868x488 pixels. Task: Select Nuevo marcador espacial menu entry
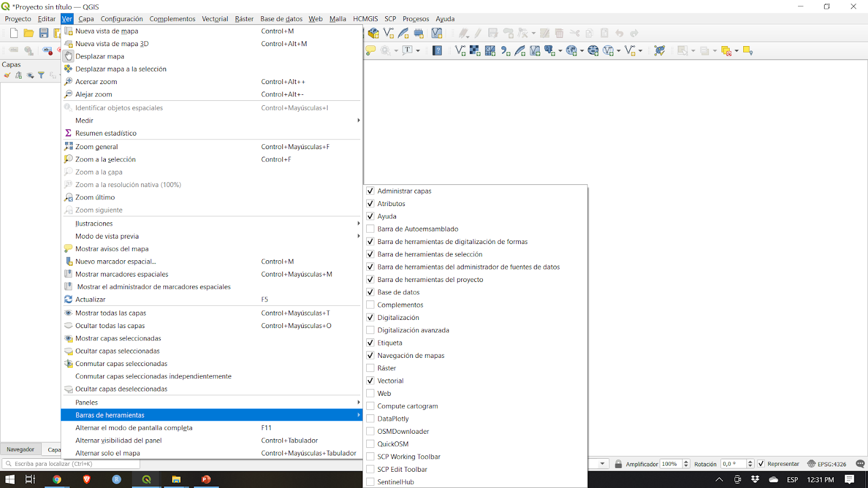(x=212, y=261)
